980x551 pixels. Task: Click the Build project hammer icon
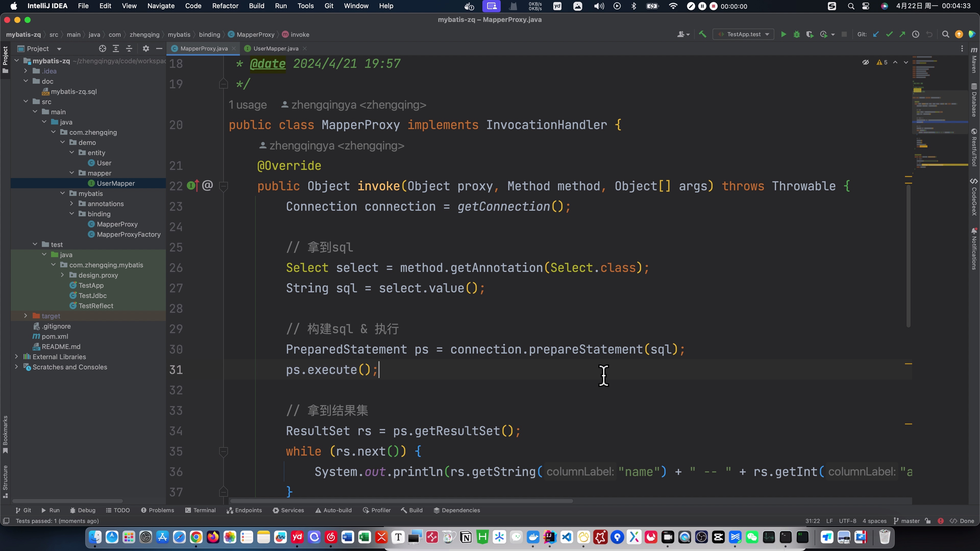[702, 35]
